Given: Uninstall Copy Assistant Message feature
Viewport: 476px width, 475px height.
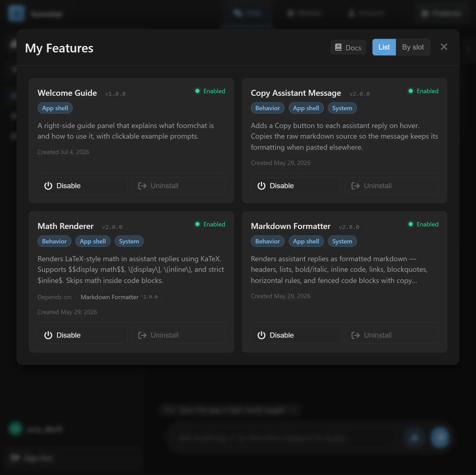Looking at the screenshot, I should (391, 186).
